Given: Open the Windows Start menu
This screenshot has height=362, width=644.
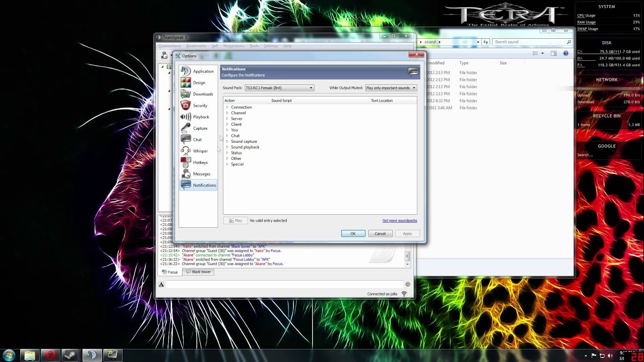Looking at the screenshot, I should coord(9,355).
